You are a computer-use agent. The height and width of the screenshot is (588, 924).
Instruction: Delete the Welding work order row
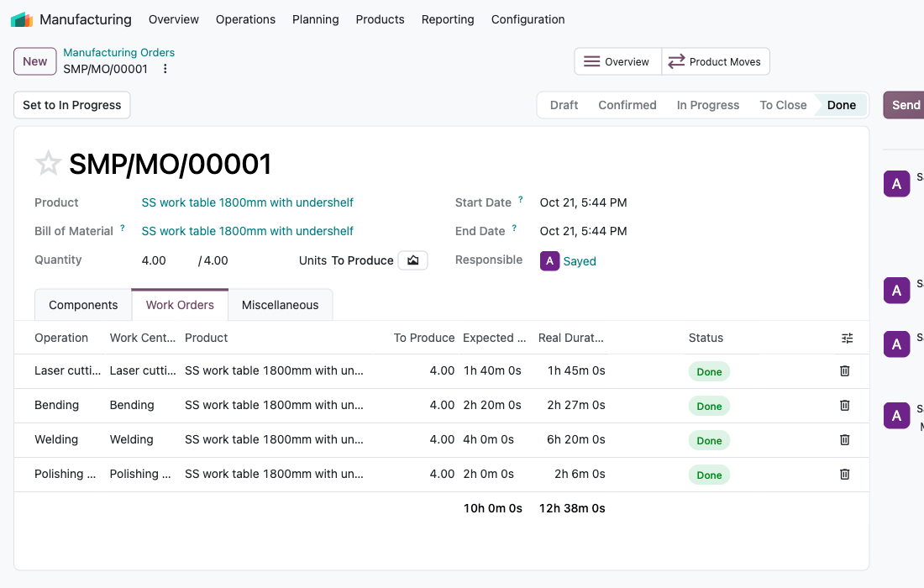[844, 440]
